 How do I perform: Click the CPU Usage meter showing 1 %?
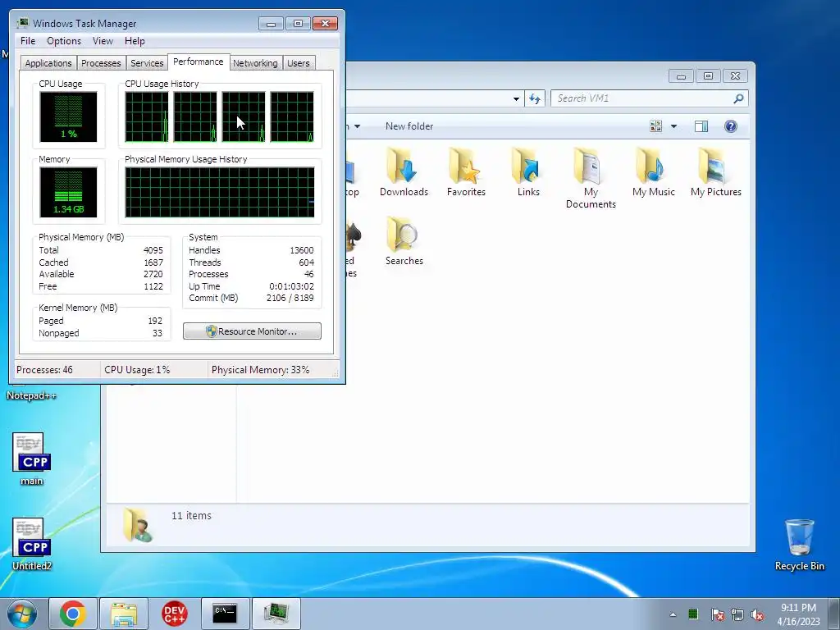(68, 116)
